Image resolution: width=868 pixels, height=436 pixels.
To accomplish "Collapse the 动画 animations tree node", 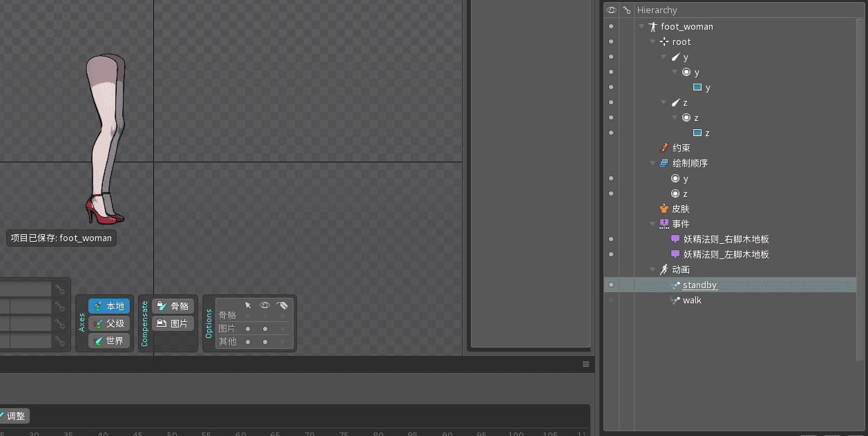I will point(653,269).
